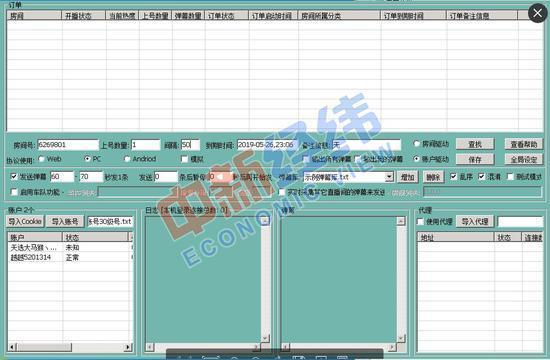Click the 发送 count field showing 0
The height and width of the screenshot is (360, 550).
click(x=166, y=177)
